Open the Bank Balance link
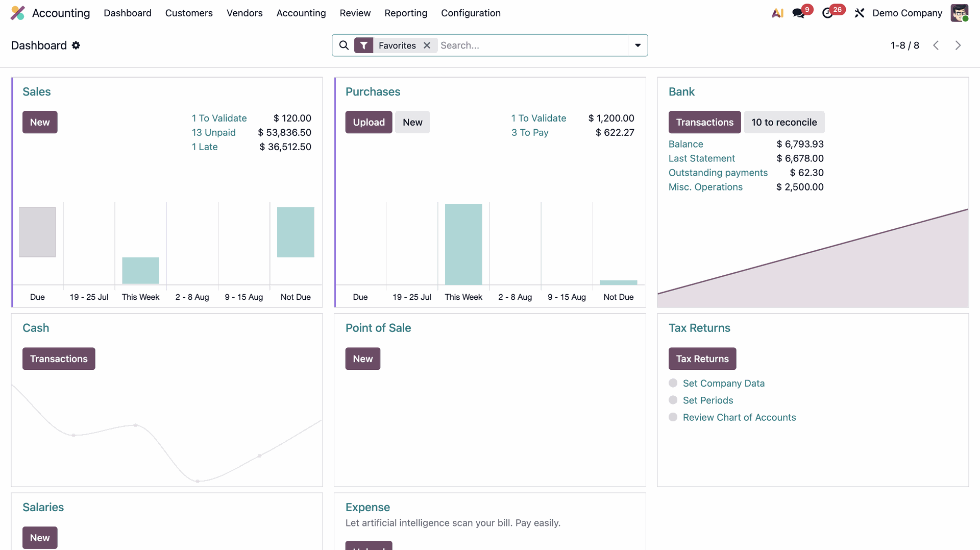This screenshot has height=550, width=980. pyautogui.click(x=685, y=144)
